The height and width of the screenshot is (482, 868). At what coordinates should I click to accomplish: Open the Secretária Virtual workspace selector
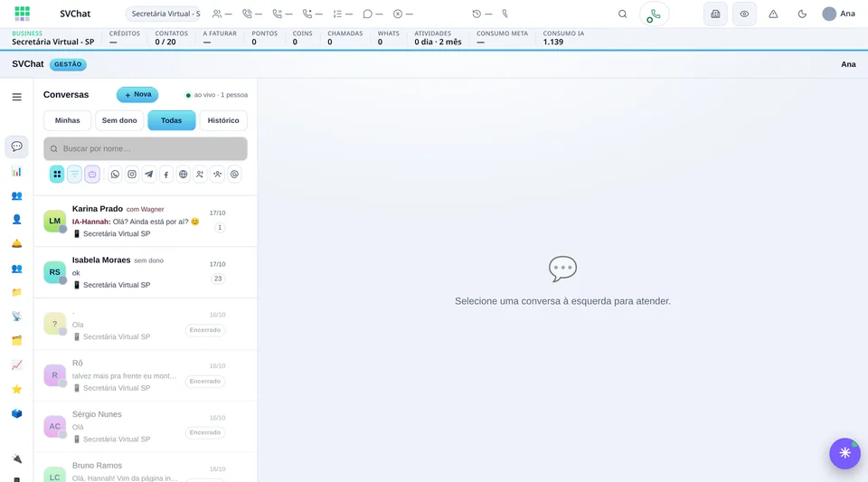[x=164, y=14]
